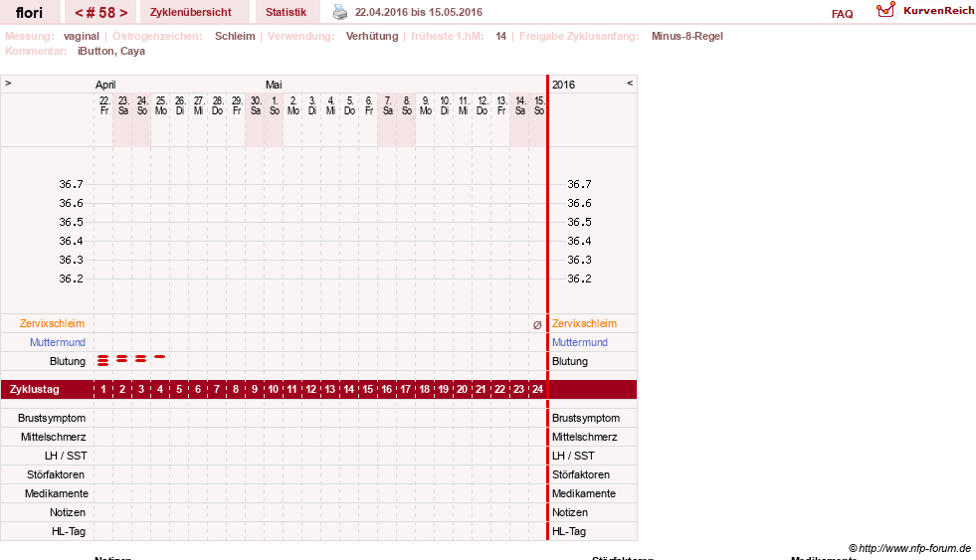The height and width of the screenshot is (560, 976).
Task: Click the 2016 year label
Action: pos(563,85)
